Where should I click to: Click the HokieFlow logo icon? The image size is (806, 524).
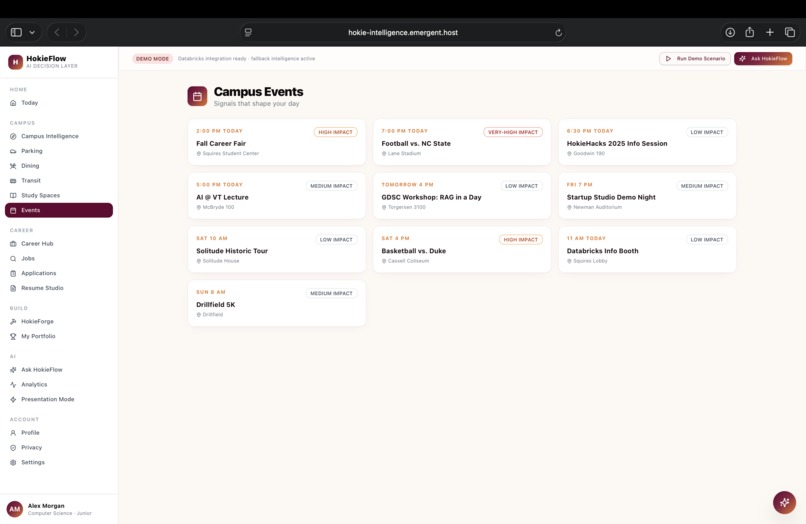[15, 62]
